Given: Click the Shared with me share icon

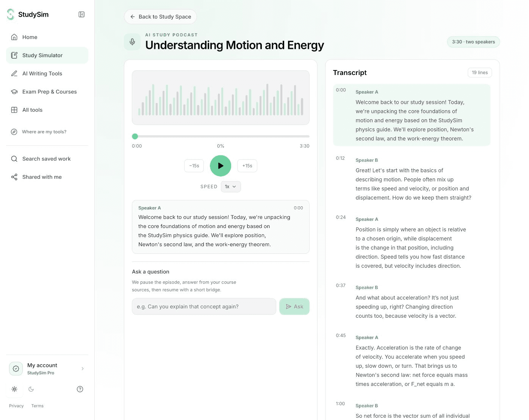Looking at the screenshot, I should [14, 177].
